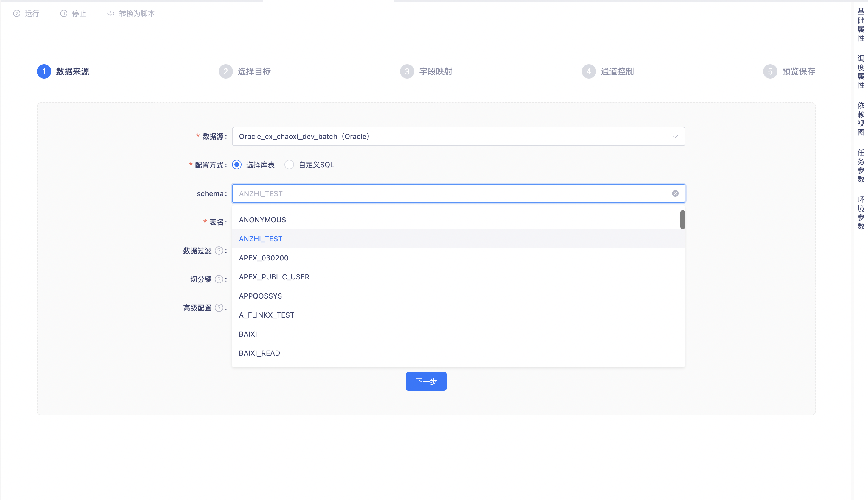868x500 pixels.
Task: Click the 转换为脚本 button label
Action: (137, 13)
